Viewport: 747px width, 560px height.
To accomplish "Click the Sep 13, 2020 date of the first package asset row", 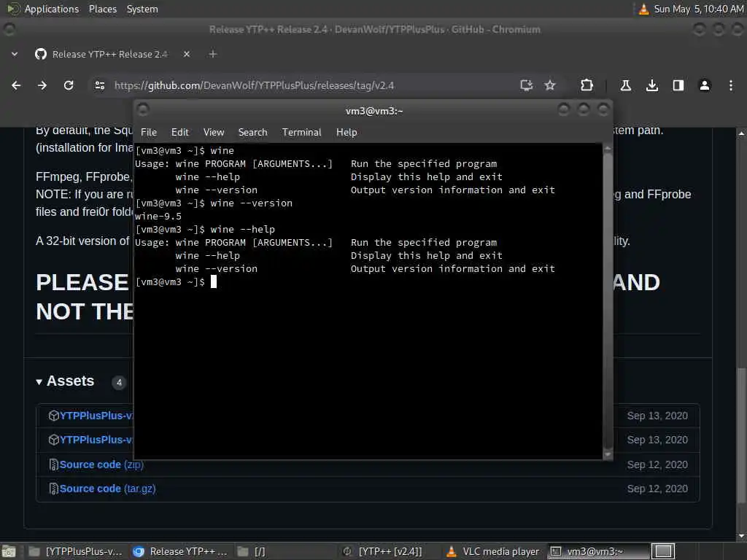I will [x=657, y=416].
